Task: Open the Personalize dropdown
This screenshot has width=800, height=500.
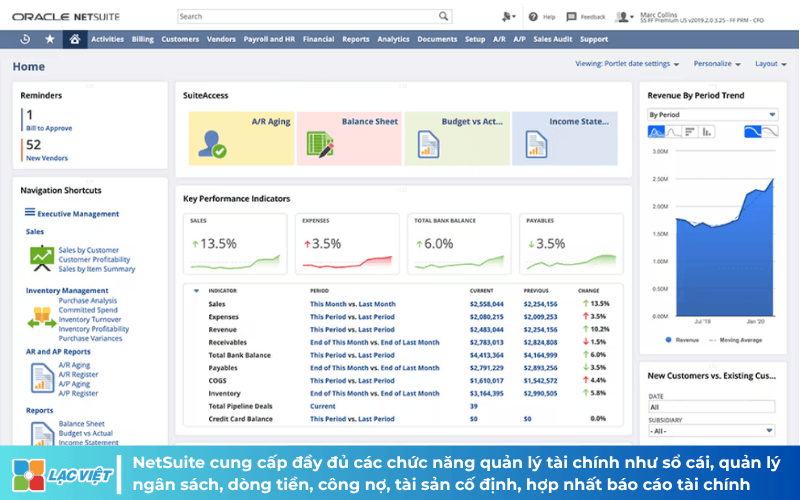Action: click(717, 64)
